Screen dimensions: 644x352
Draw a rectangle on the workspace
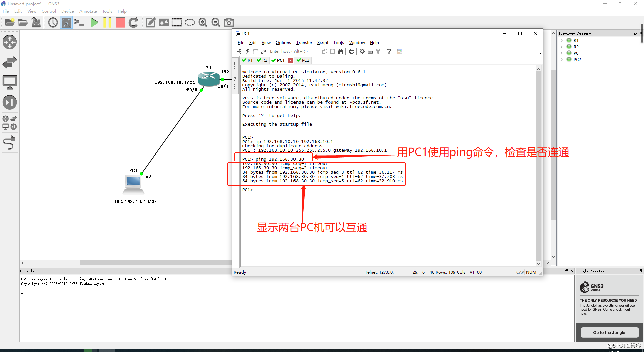point(177,23)
